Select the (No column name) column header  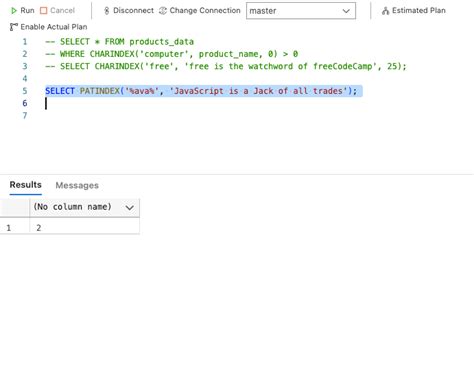84,207
